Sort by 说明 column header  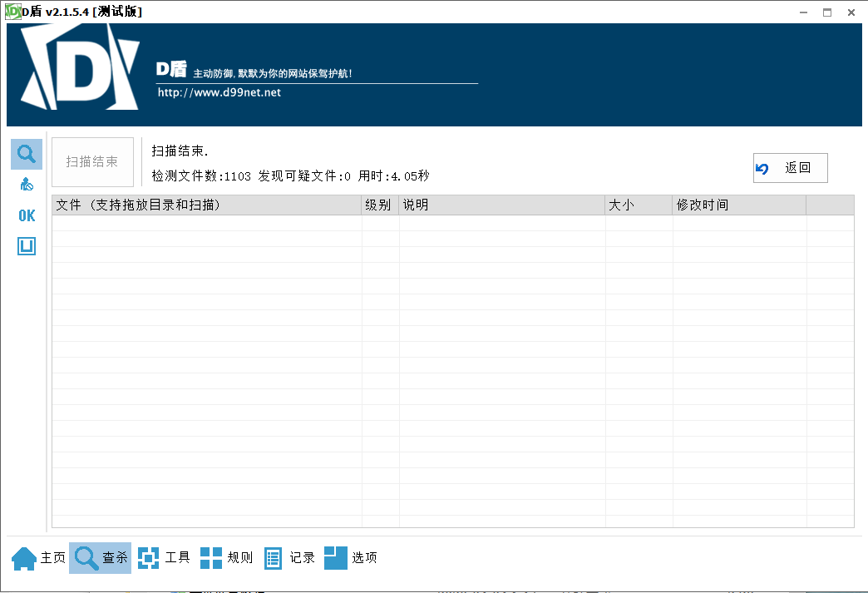(502, 205)
